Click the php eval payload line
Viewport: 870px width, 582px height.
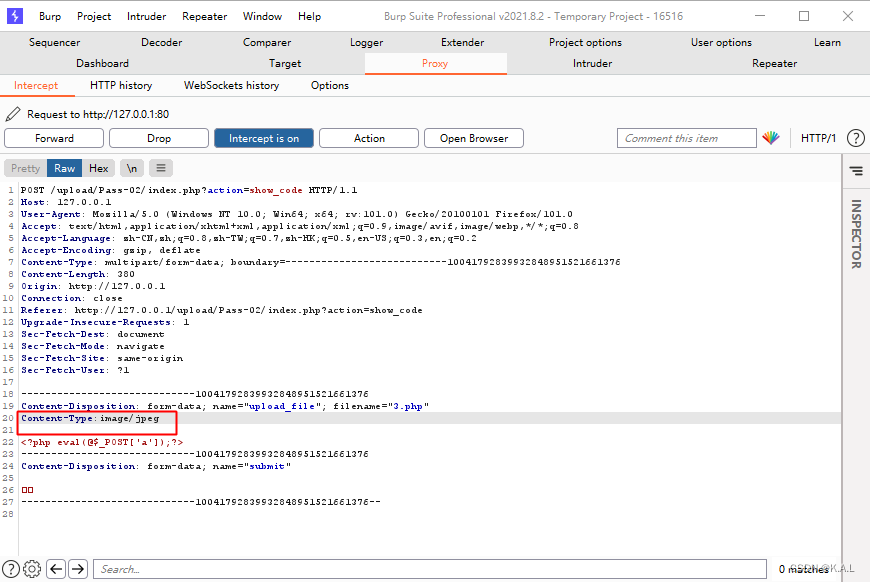tap(102, 442)
